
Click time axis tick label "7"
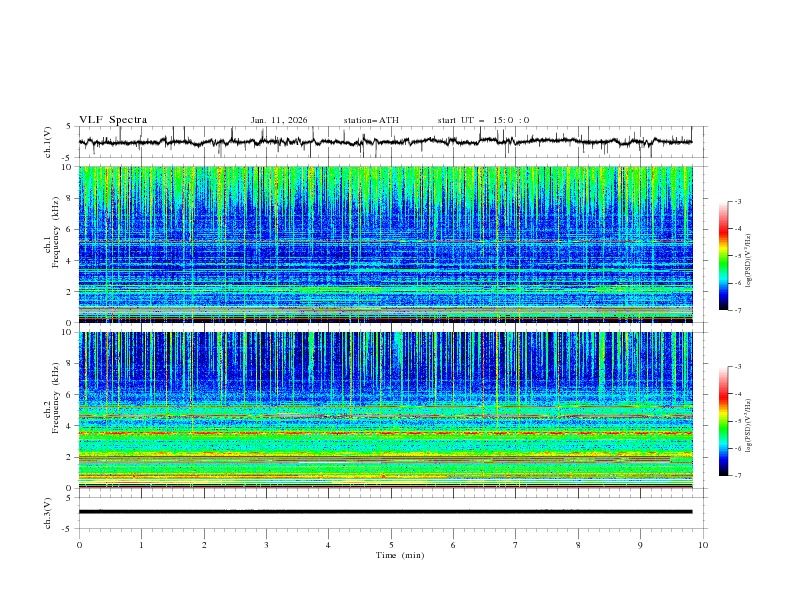pyautogui.click(x=516, y=545)
